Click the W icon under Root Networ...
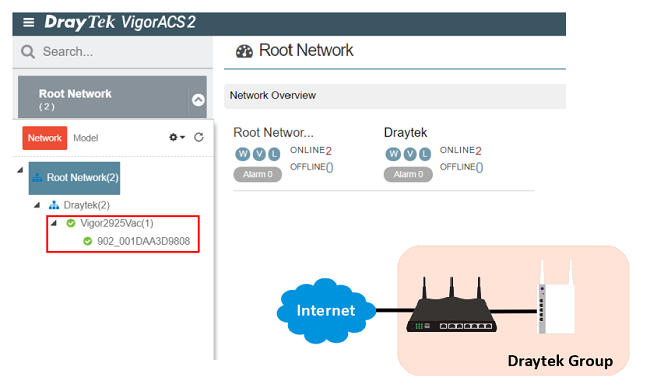 (x=243, y=154)
